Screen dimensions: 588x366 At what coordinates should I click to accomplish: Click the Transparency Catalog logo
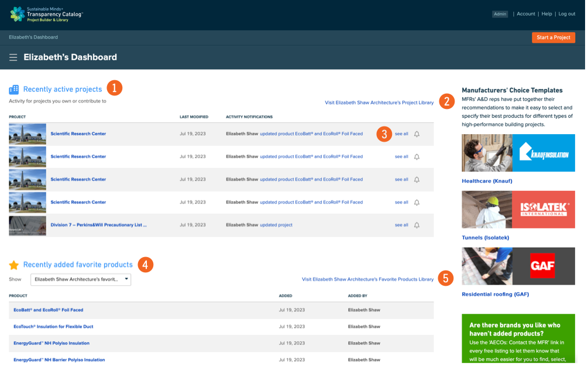coord(46,14)
